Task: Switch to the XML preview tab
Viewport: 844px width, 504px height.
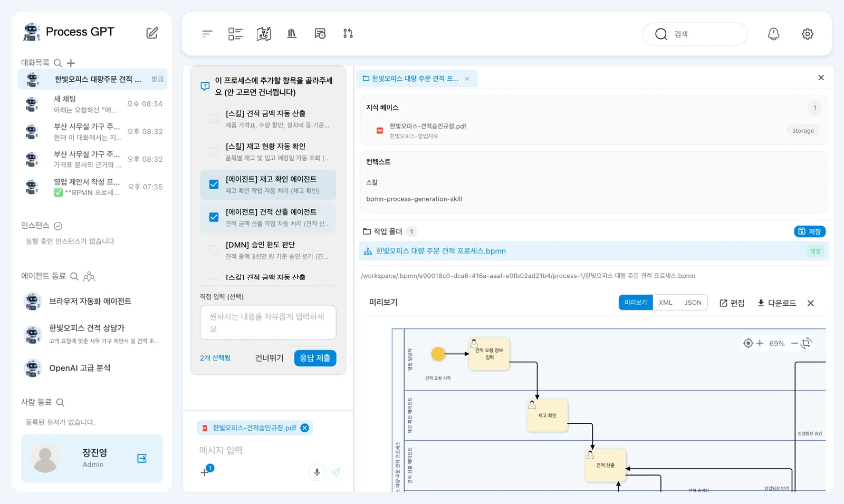Action: tap(666, 303)
